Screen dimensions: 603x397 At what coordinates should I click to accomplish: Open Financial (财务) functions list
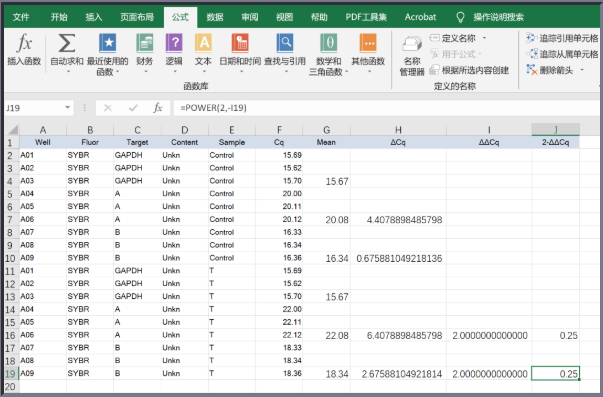[145, 53]
